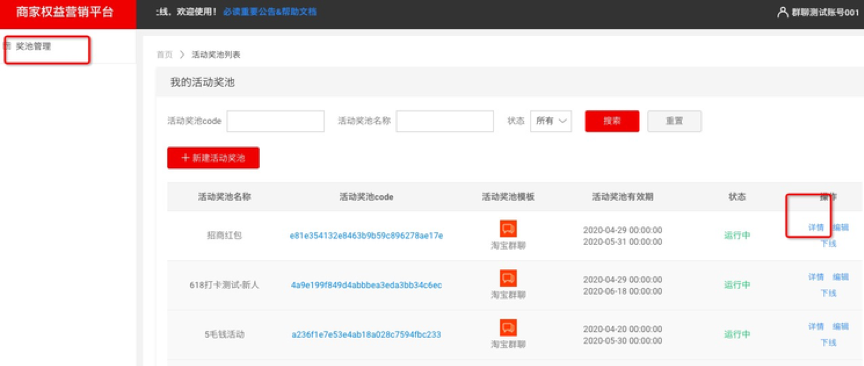Click the 活动奖池模板 column header
Image resolution: width=864 pixels, height=366 pixels.
coord(508,197)
